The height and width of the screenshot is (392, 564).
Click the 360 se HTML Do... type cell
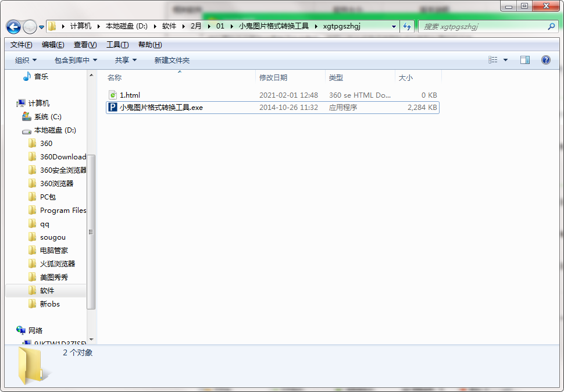tap(360, 95)
